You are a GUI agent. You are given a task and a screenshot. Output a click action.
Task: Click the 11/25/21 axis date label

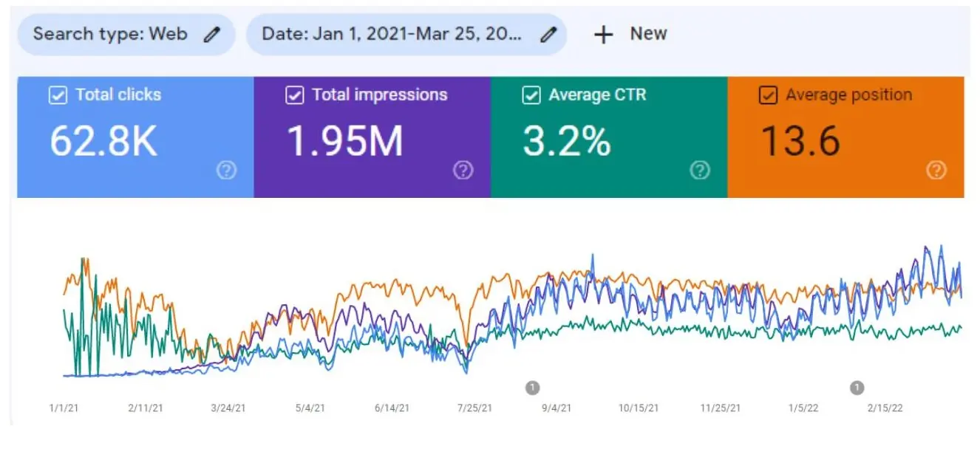coord(720,408)
